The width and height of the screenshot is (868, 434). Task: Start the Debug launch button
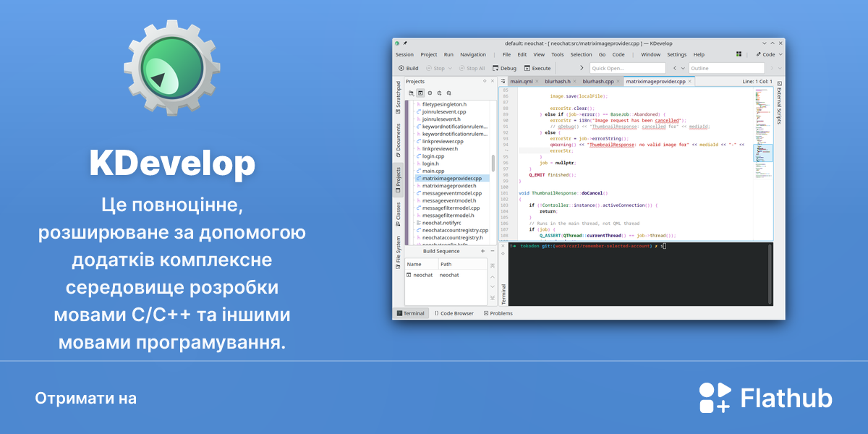coord(505,68)
